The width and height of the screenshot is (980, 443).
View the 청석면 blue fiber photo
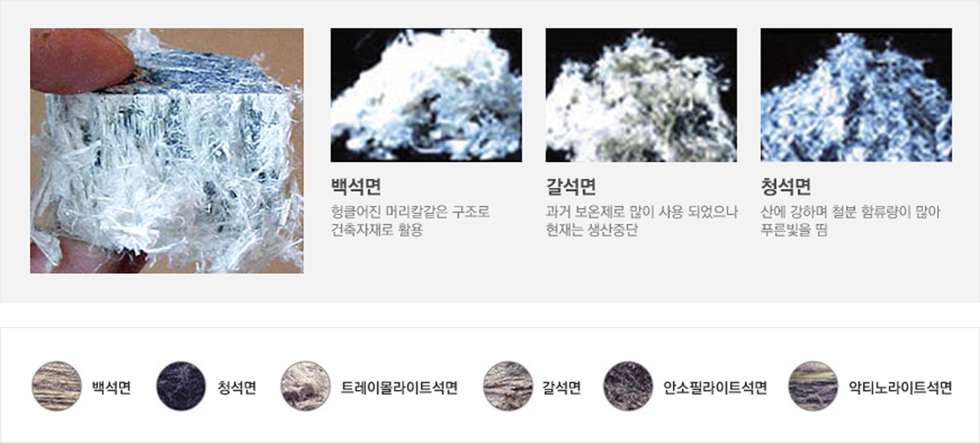click(x=856, y=95)
